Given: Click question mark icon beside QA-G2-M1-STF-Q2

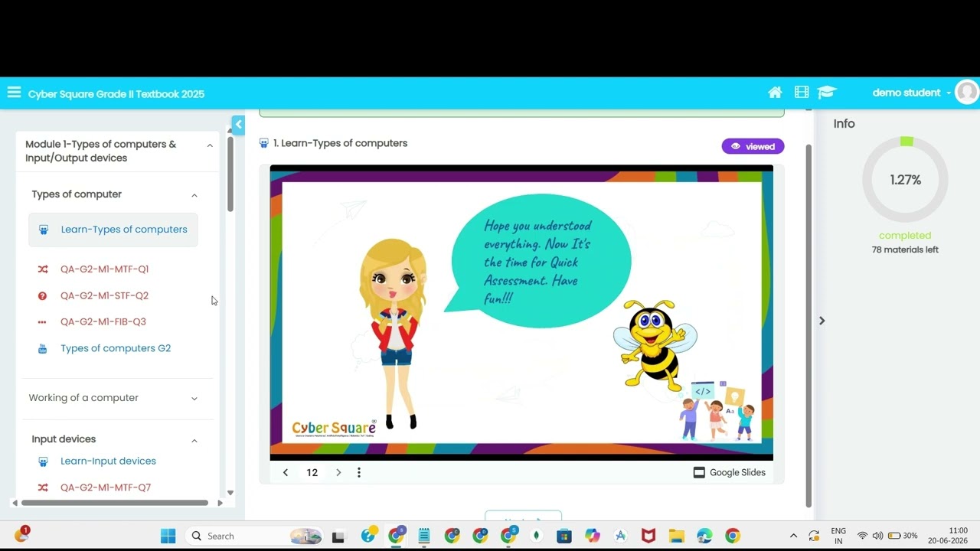Looking at the screenshot, I should [43, 295].
